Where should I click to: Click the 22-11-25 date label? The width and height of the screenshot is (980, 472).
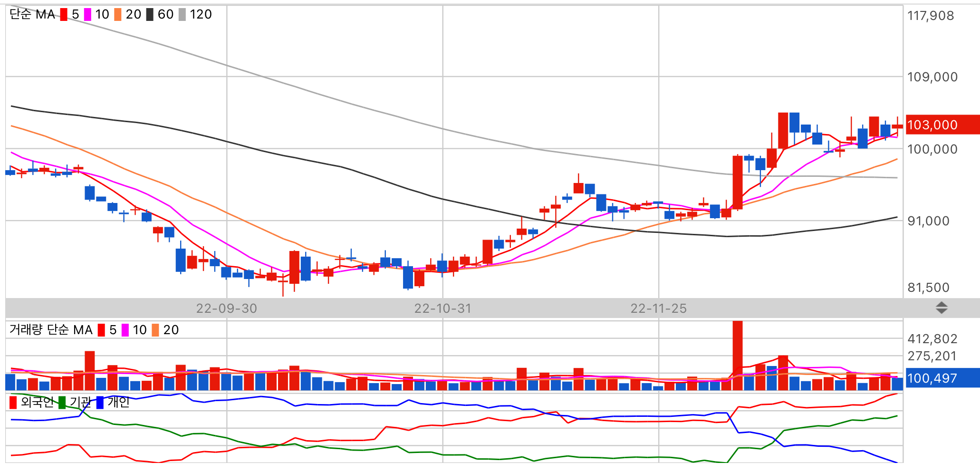click(659, 308)
